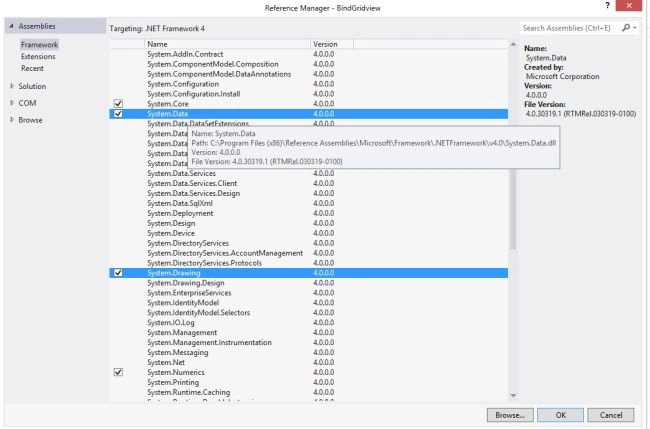Uncheck the System.Core checkbox

tap(118, 104)
